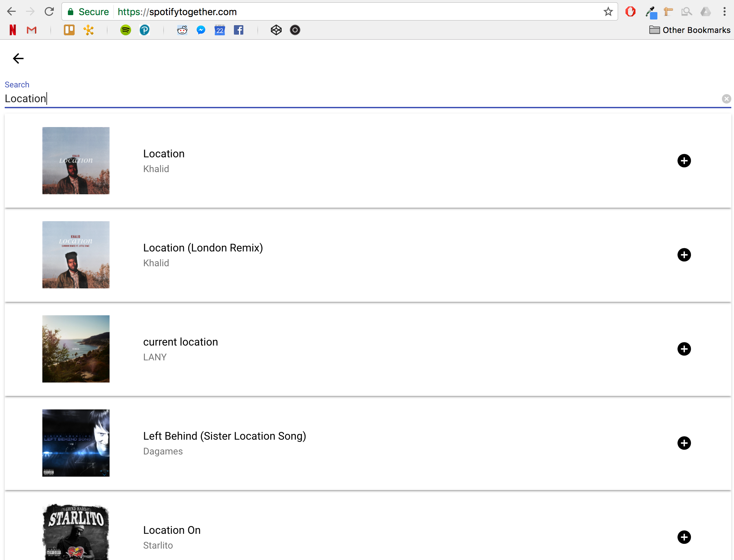This screenshot has height=560, width=734.
Task: Open the Messenger bookmark
Action: [201, 30]
